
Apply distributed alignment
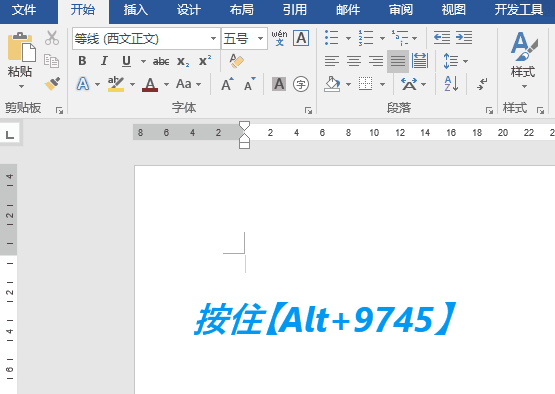[x=420, y=61]
